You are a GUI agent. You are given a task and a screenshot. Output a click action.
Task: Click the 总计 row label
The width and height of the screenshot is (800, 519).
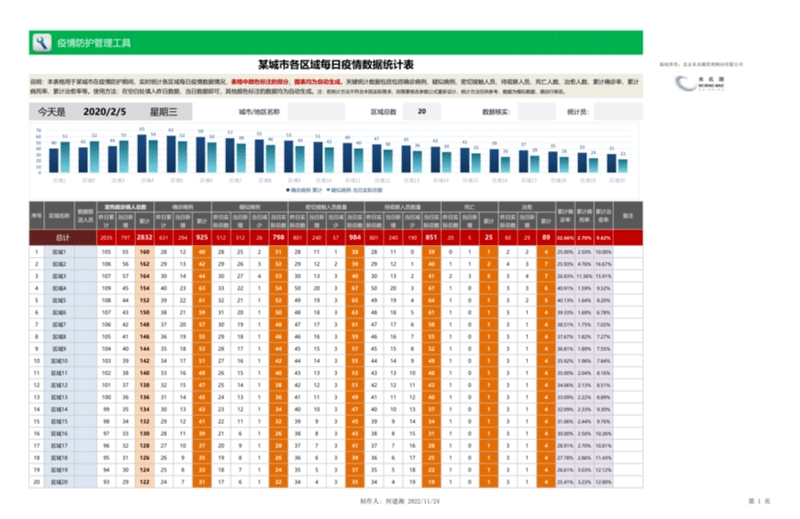coord(62,237)
